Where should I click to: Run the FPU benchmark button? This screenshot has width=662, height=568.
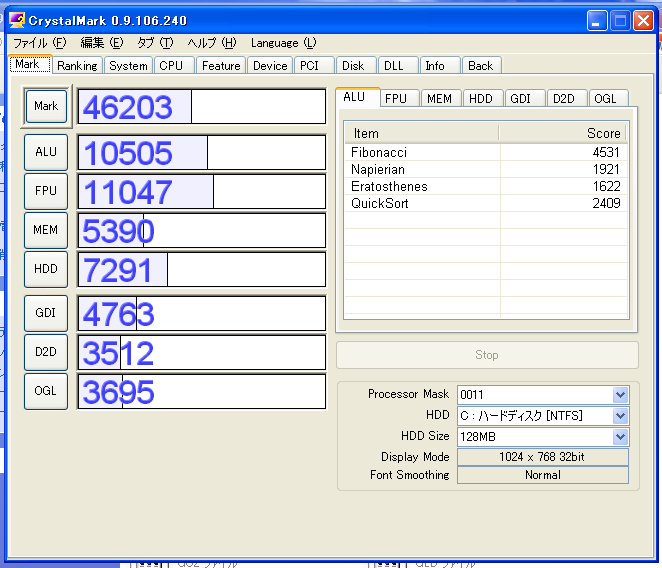(x=46, y=191)
